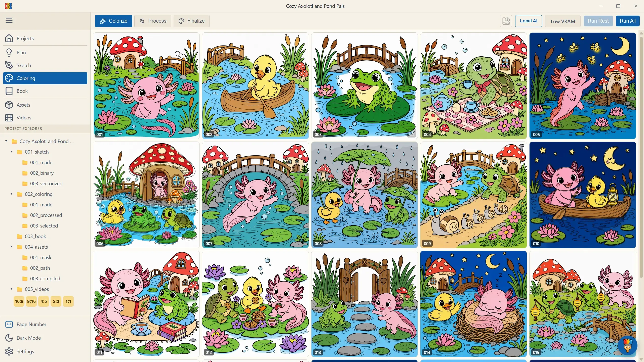Click the 001_sketch folder icon
Viewport: 644px width, 362px height.
20,152
